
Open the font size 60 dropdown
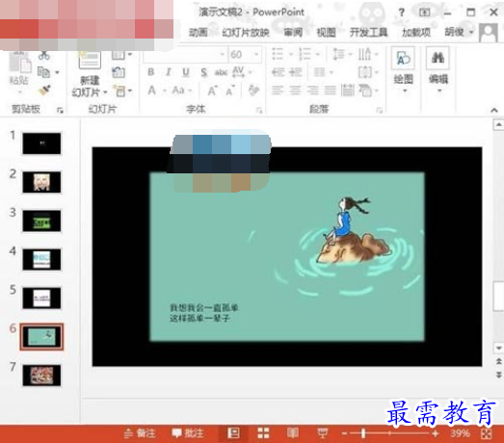click(257, 55)
